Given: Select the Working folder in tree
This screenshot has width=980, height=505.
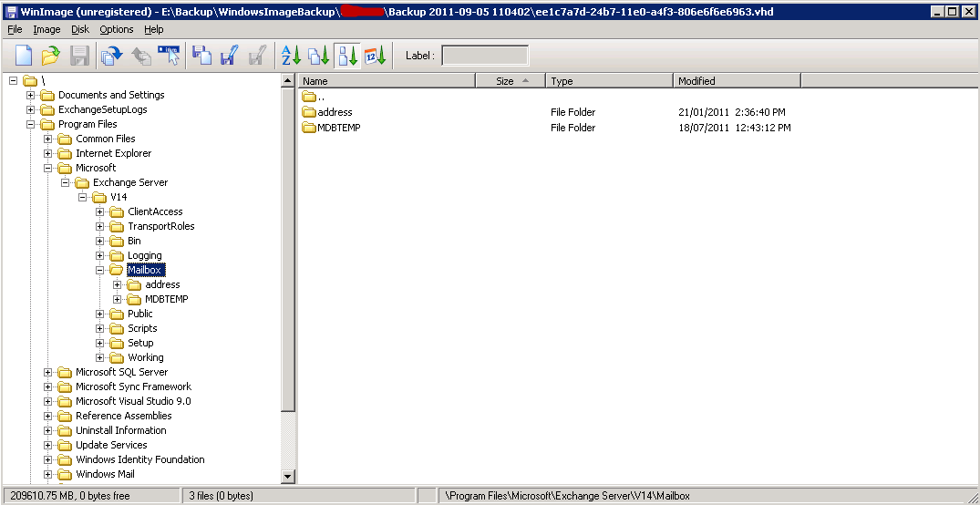Looking at the screenshot, I should click(146, 357).
